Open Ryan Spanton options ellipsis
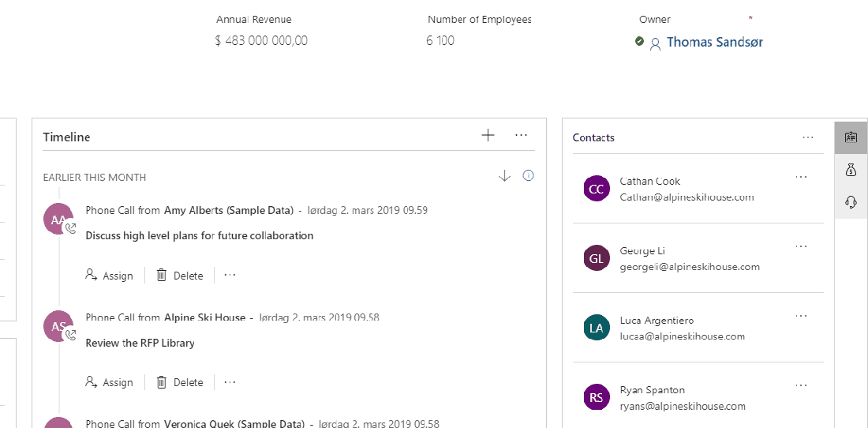The width and height of the screenshot is (868, 428). (801, 386)
